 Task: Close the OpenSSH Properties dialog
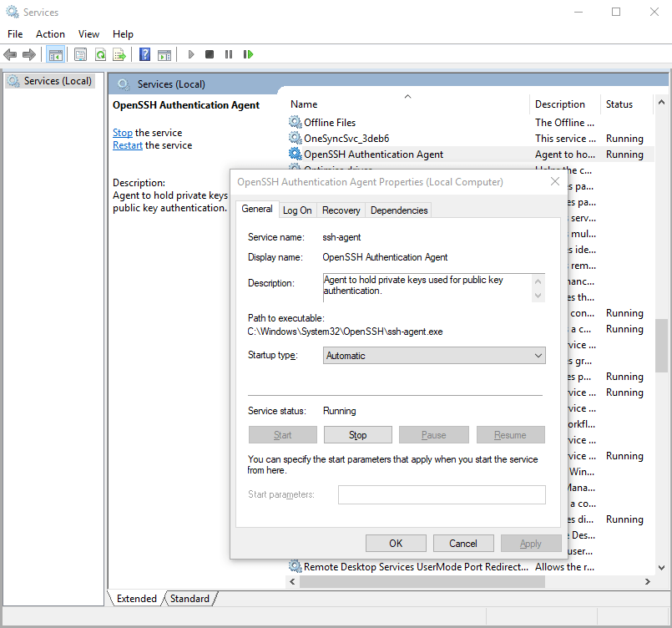pos(555,181)
